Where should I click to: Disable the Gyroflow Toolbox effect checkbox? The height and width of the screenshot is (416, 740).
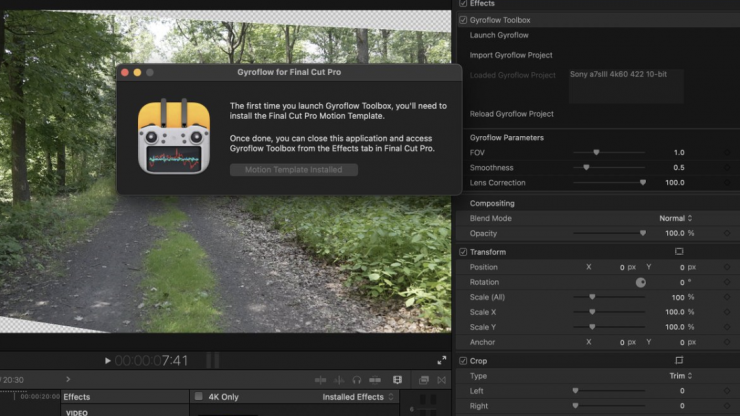click(463, 20)
